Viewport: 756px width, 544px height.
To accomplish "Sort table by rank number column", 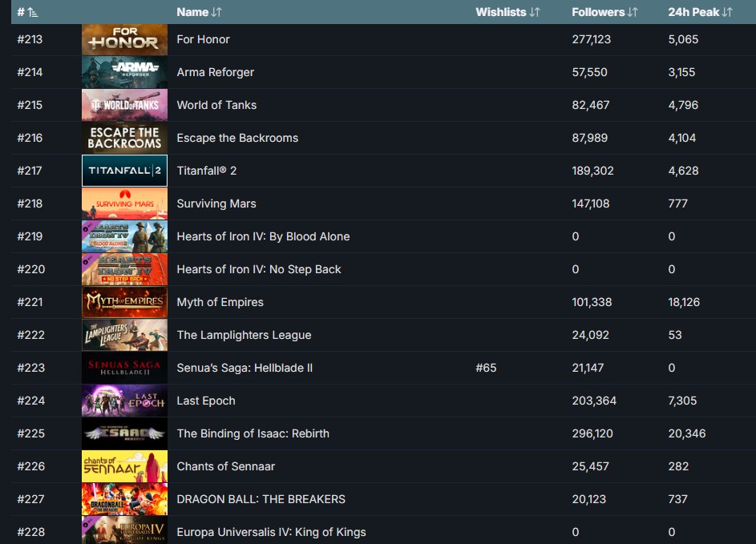I will coord(27,12).
